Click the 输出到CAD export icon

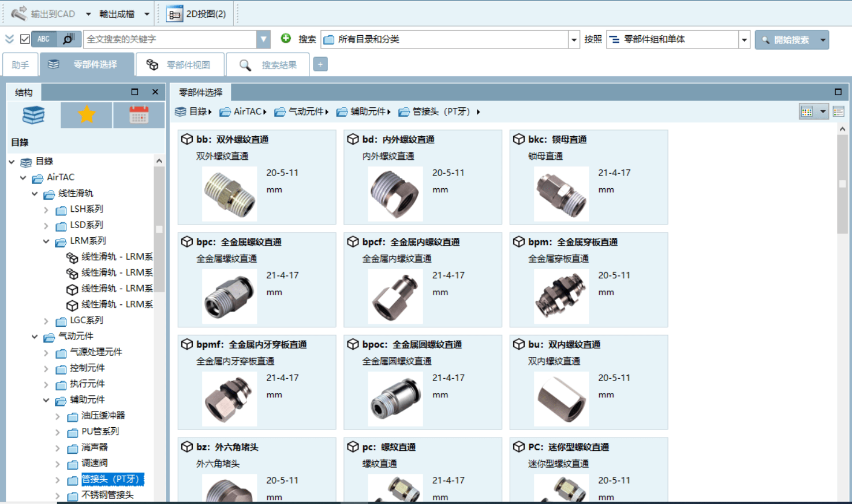(x=19, y=13)
